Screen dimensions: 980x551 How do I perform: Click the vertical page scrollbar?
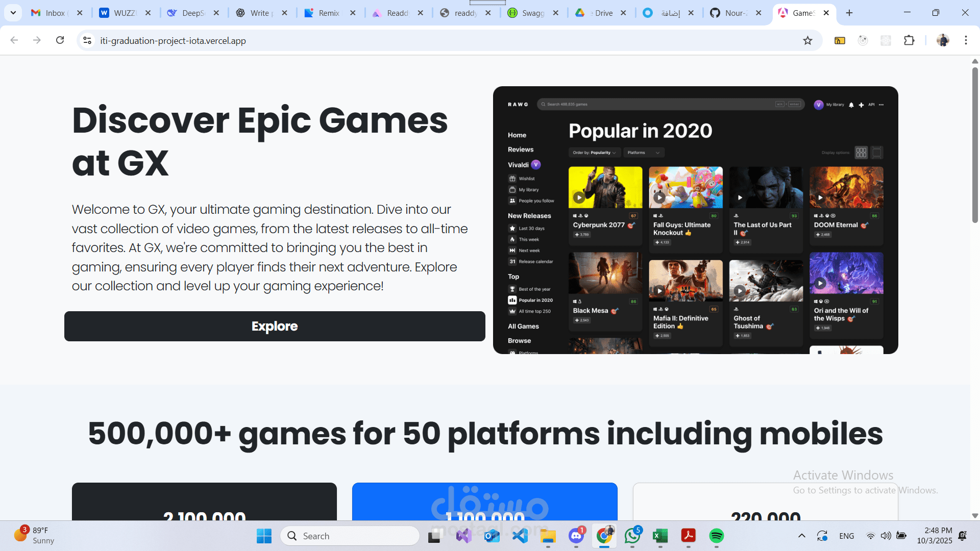coord(975,145)
